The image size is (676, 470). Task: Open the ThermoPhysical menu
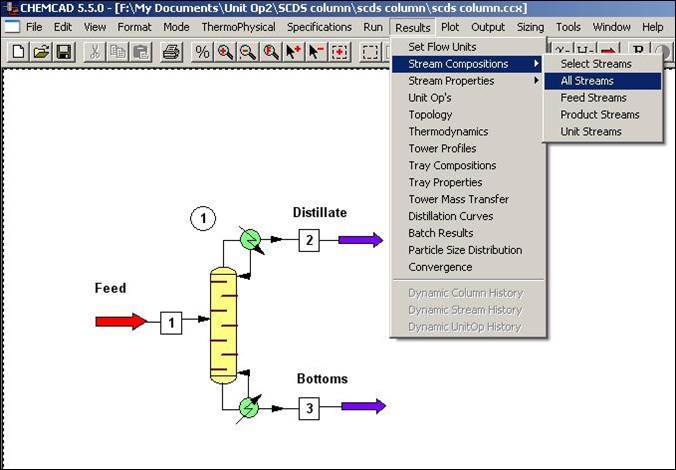[x=238, y=27]
